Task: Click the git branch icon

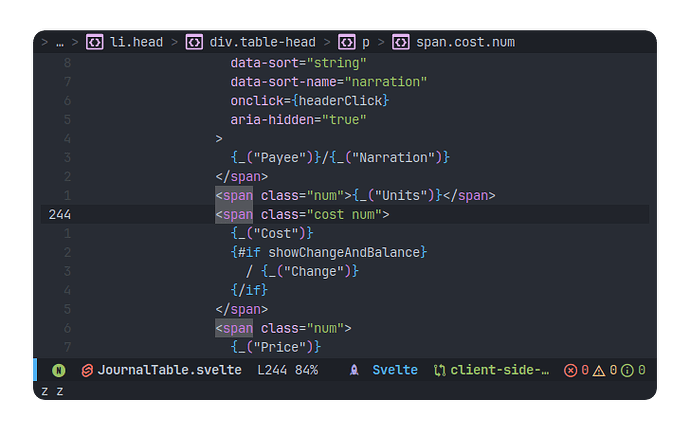Action: coord(439,370)
